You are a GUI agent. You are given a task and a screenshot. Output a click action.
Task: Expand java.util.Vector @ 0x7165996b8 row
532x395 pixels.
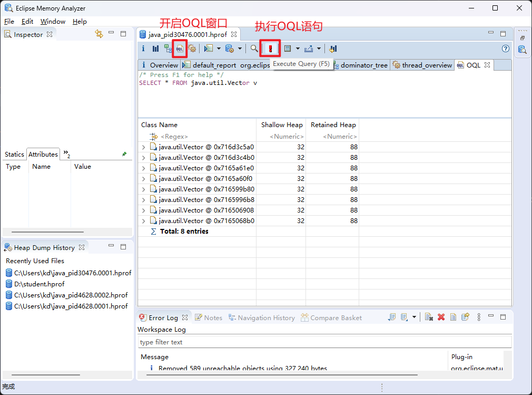tap(143, 200)
